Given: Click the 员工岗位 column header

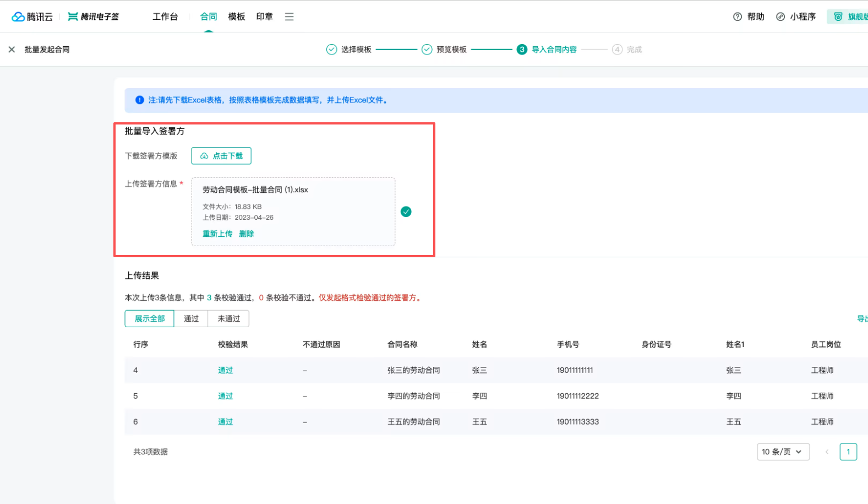Looking at the screenshot, I should (x=826, y=344).
